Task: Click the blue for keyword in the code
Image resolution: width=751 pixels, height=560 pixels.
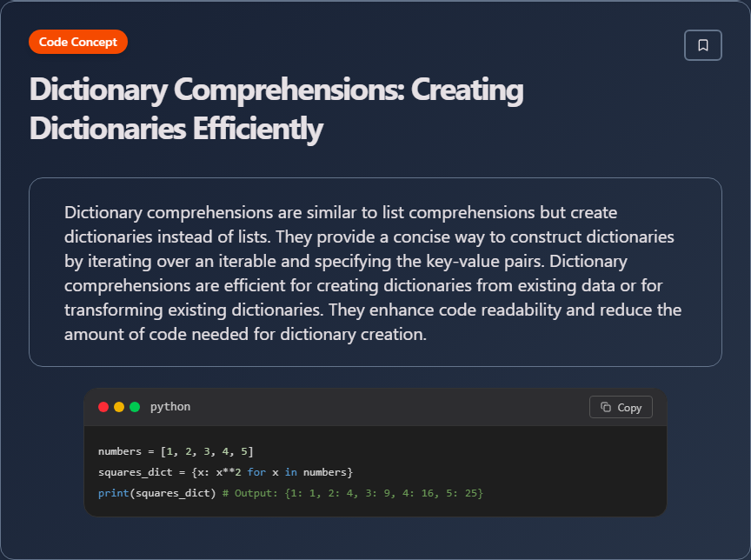Action: click(x=256, y=472)
